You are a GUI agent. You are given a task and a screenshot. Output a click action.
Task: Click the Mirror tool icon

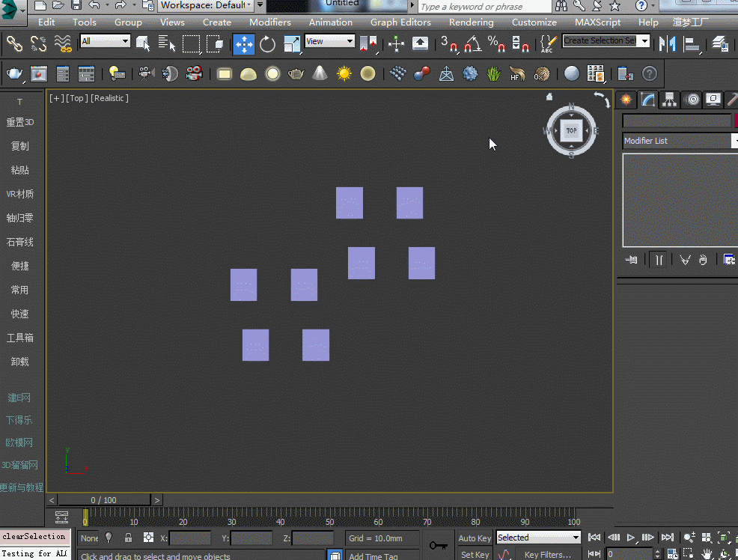(x=667, y=44)
